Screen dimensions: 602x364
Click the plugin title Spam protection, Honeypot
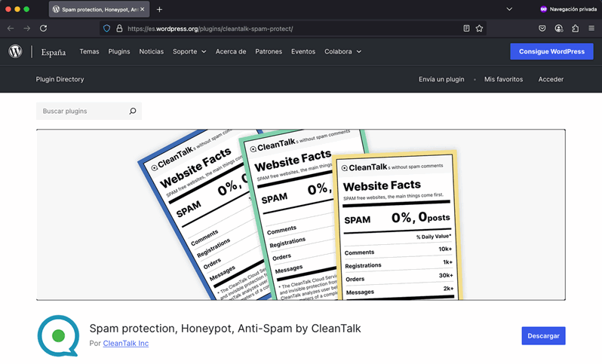(226, 329)
